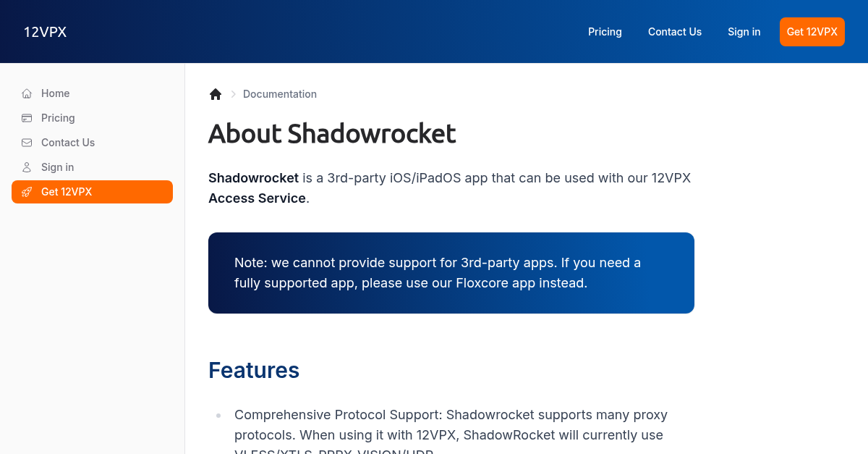Expand the breadcrumb chevron after the home icon
This screenshot has width=868, height=454.
[x=233, y=94]
